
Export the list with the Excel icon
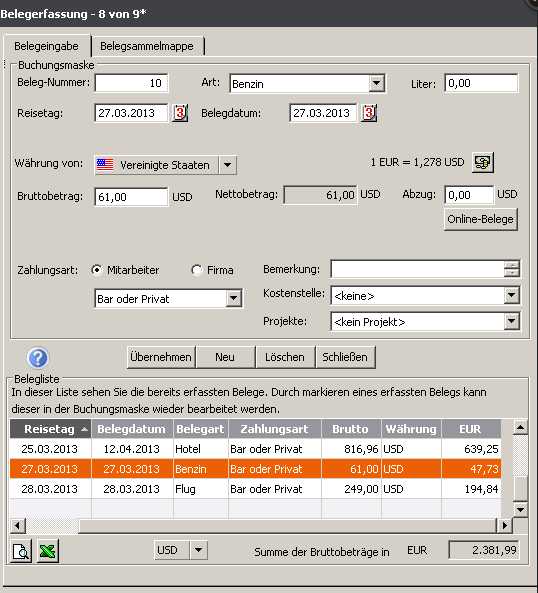[48, 551]
